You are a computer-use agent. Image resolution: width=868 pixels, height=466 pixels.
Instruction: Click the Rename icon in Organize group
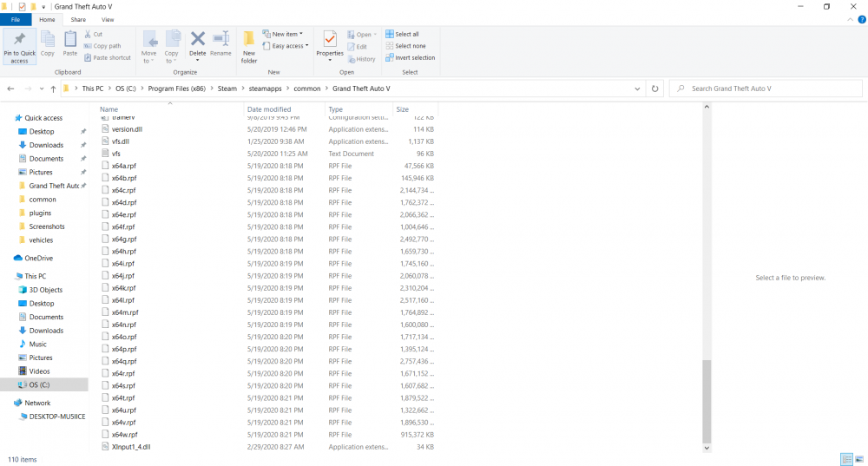tap(220, 42)
